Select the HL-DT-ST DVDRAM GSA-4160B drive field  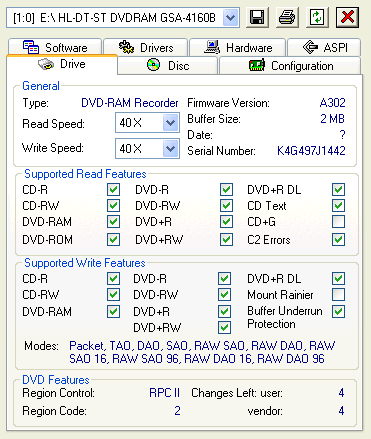123,18
